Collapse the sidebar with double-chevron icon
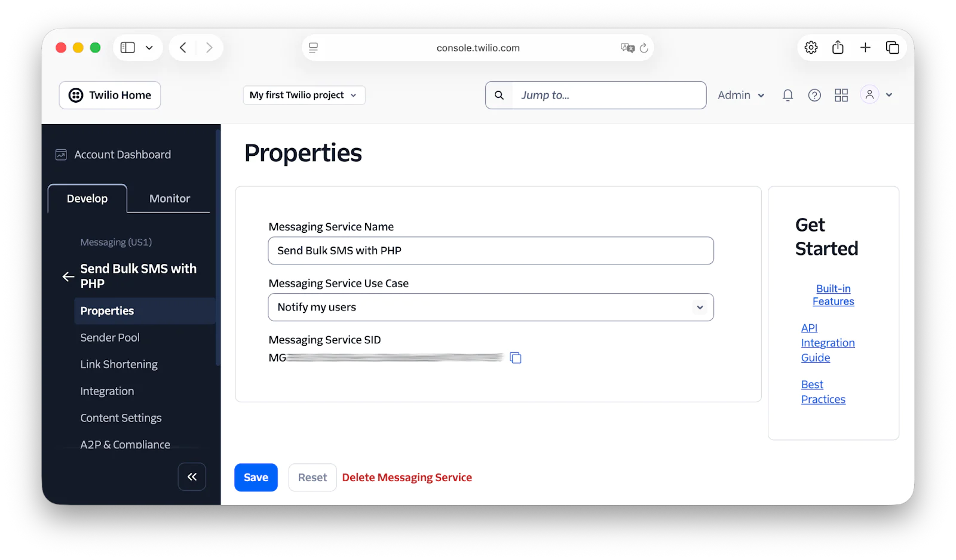The image size is (956, 560). (x=192, y=476)
